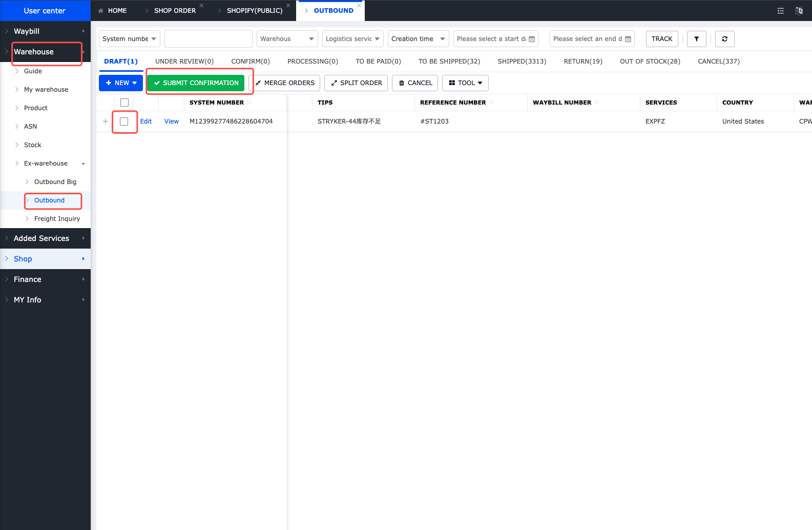Open the start date calendar picker
This screenshot has width=812, height=530.
point(532,39)
